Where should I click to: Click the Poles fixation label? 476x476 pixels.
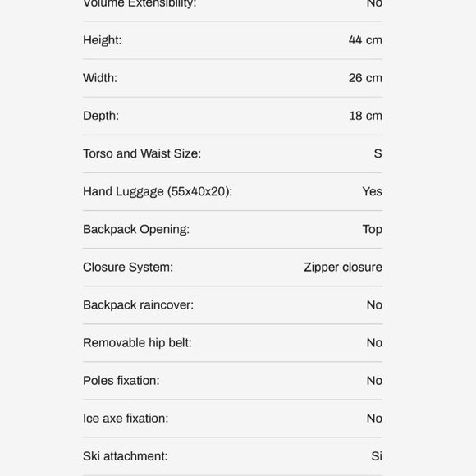[121, 381]
